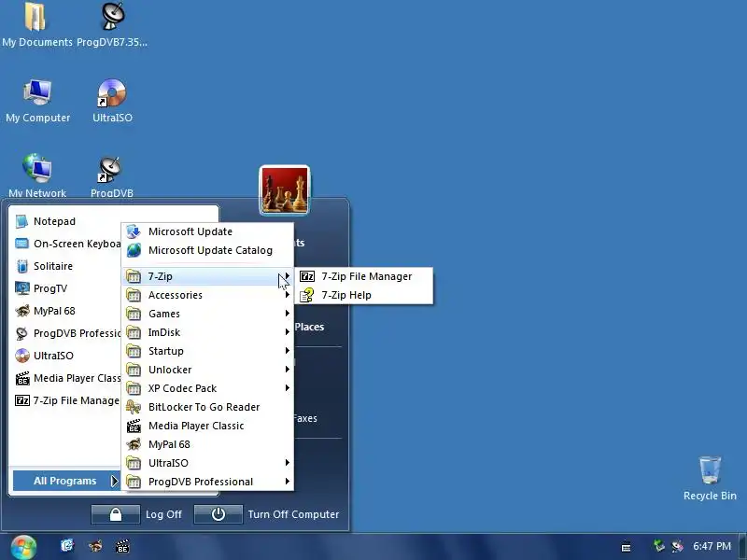Launch BitLocker To Go Reader

coord(207,407)
